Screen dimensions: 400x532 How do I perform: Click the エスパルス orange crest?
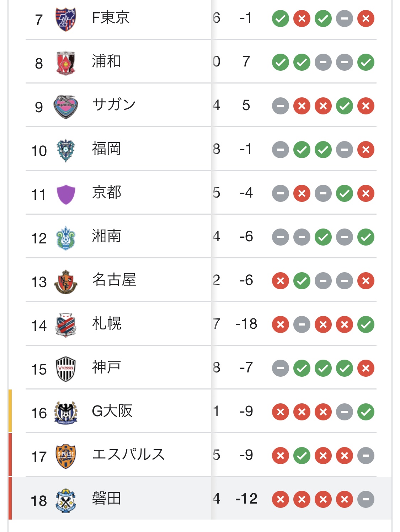click(66, 456)
